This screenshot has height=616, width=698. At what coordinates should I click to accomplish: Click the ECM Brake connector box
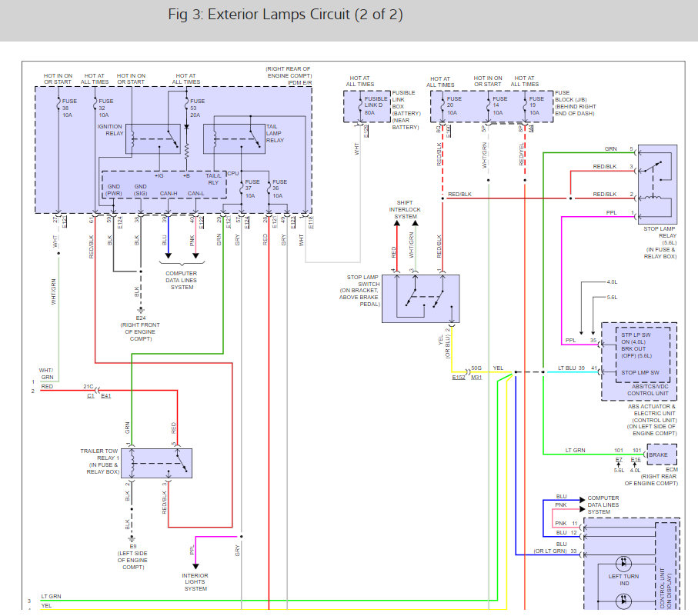pos(662,455)
